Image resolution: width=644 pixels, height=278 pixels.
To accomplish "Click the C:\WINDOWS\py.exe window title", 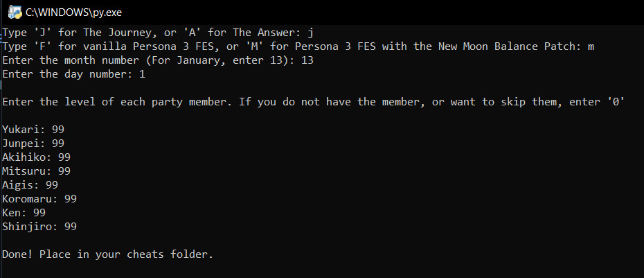I will point(73,12).
